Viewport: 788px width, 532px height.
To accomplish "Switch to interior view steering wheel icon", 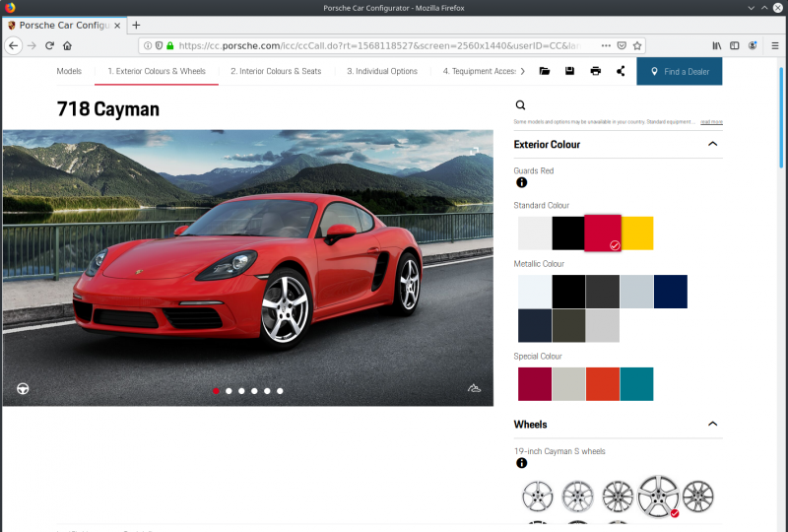I will point(23,389).
